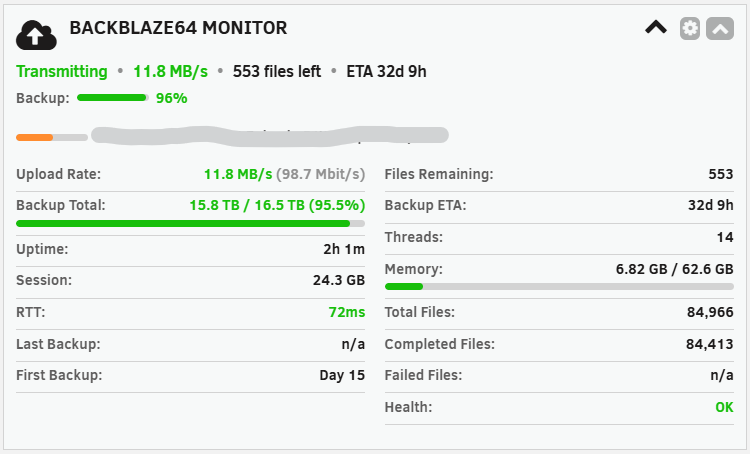Click the Failed Files n/a value

click(x=722, y=375)
